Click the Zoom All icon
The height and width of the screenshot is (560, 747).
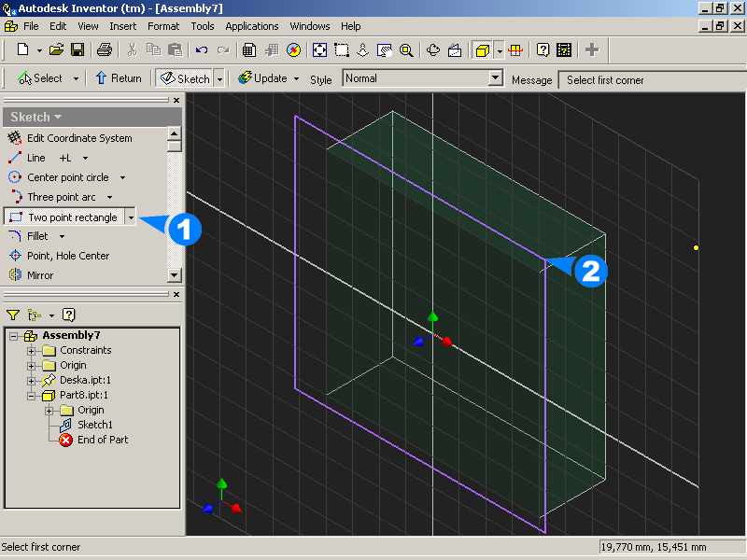(319, 49)
